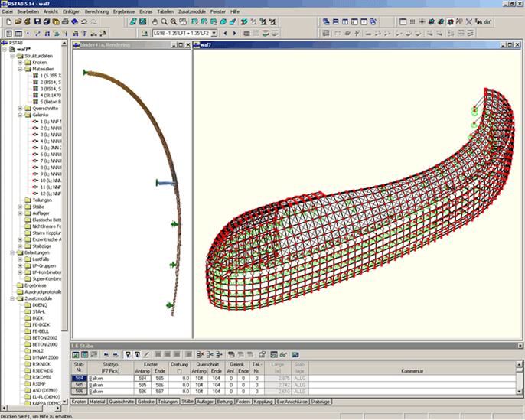Click the Save diskette icon

tap(37, 22)
